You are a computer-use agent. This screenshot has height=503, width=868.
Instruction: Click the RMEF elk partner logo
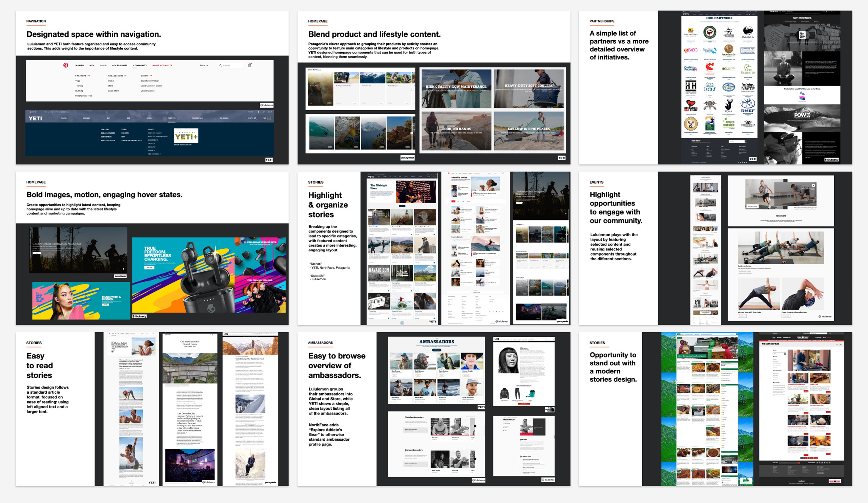coord(747,105)
